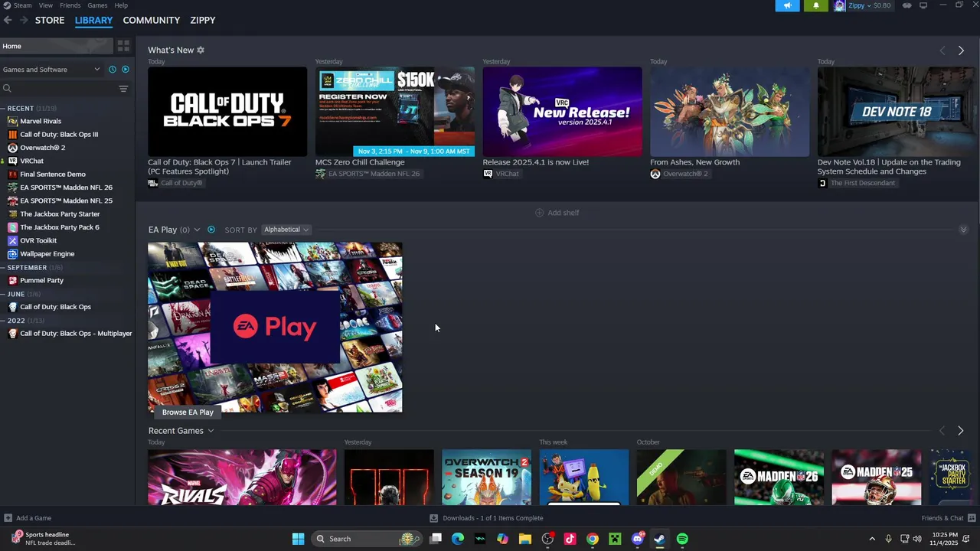The image size is (980, 551).
Task: Show next Recent Games items
Action: [961, 431]
